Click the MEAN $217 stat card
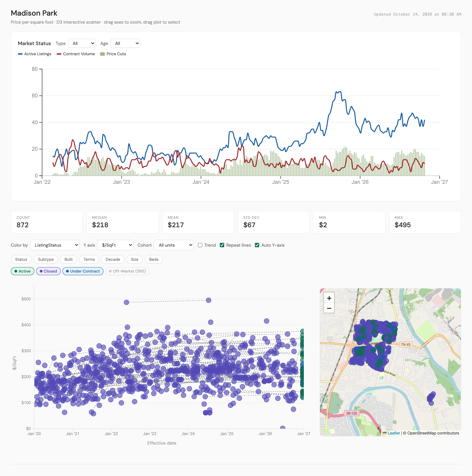The height and width of the screenshot is (476, 472). click(198, 222)
